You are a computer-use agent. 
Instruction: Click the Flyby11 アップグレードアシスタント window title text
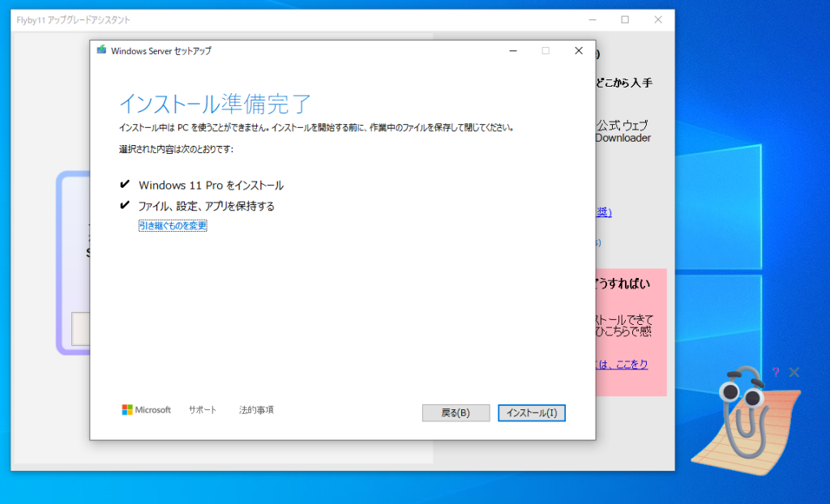pos(73,20)
